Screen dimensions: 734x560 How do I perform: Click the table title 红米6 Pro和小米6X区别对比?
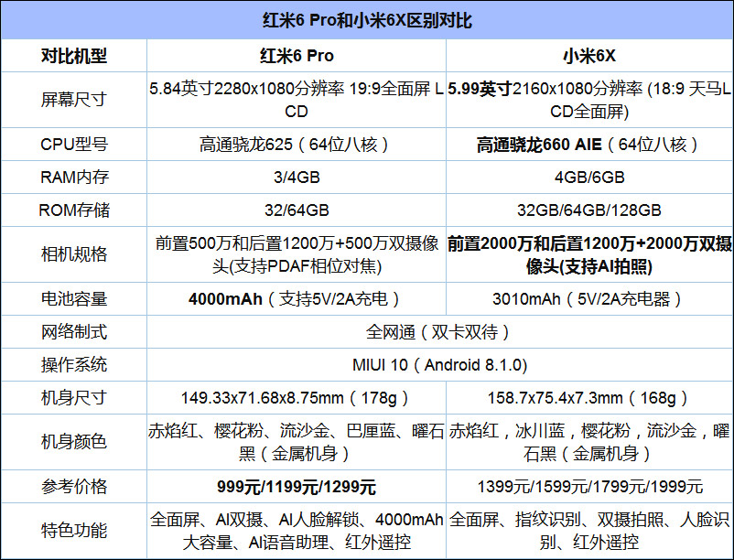pos(367,20)
